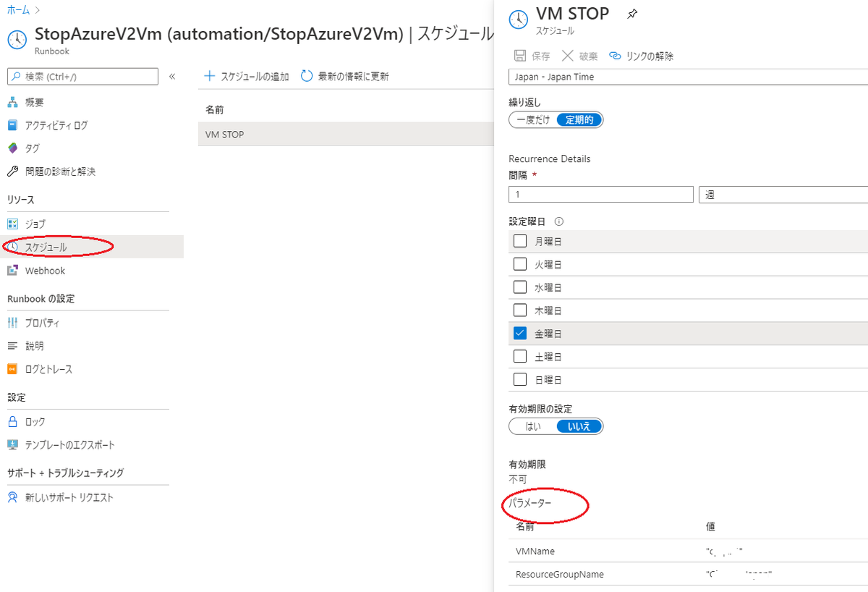Click the プロパティ bars icon
This screenshot has height=592, width=868.
coord(12,323)
